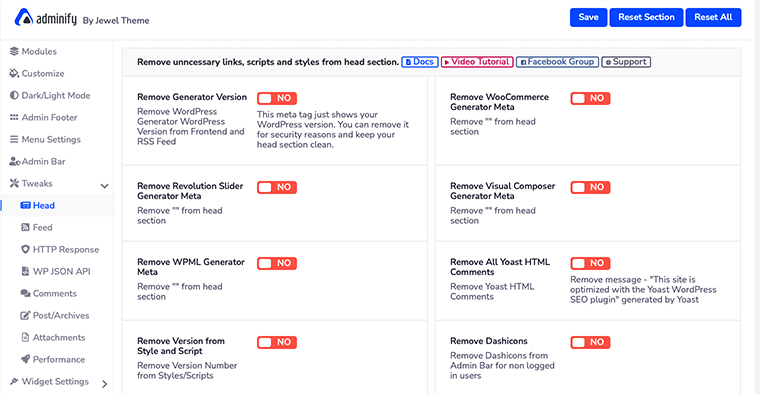The image size is (760, 394).
Task: Click the Adminify logo icon
Action: (23, 17)
